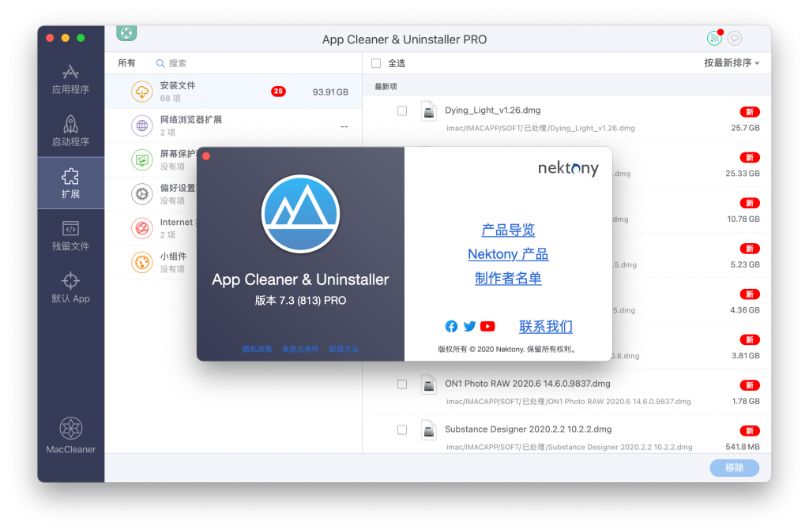Open MacCleaner from sidebar bottom
This screenshot has width=809, height=532.
click(70, 436)
